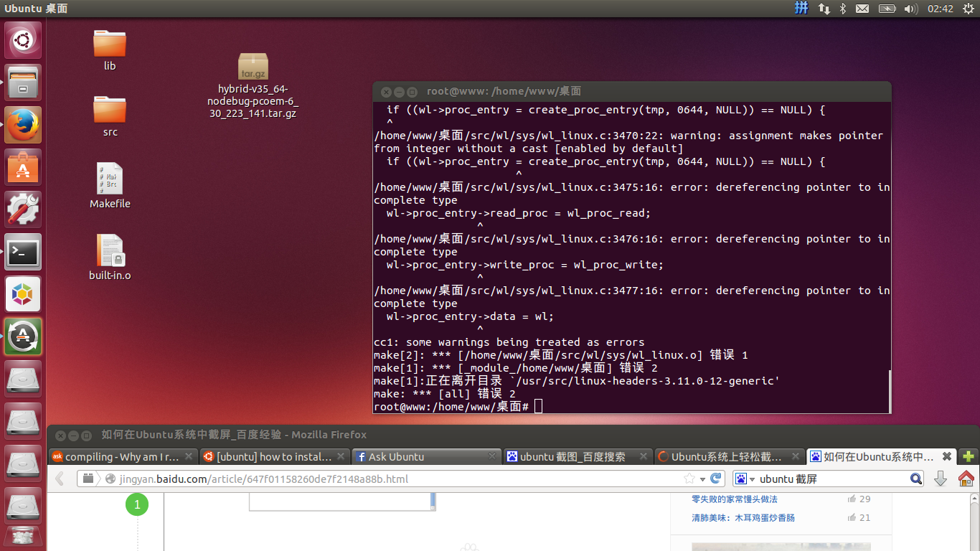Close the 'compiling - Why am I r…' tab
Viewport: 980px width, 551px height.
coord(189,456)
